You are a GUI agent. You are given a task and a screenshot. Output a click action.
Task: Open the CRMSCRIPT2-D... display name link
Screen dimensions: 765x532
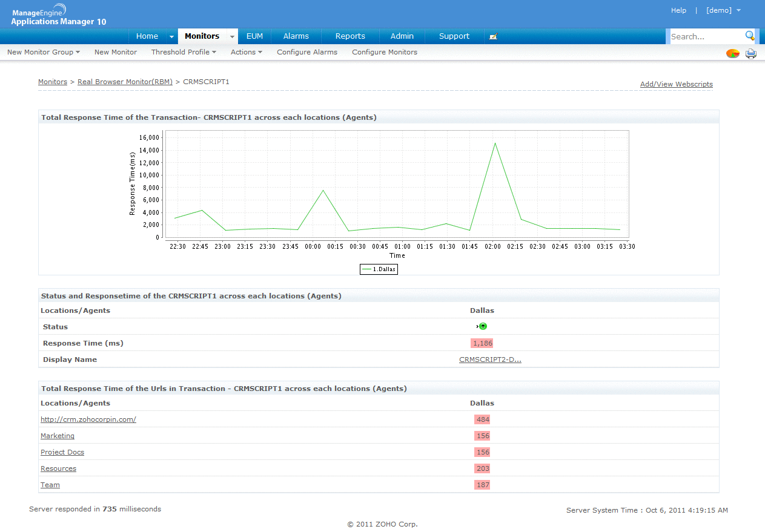click(490, 360)
